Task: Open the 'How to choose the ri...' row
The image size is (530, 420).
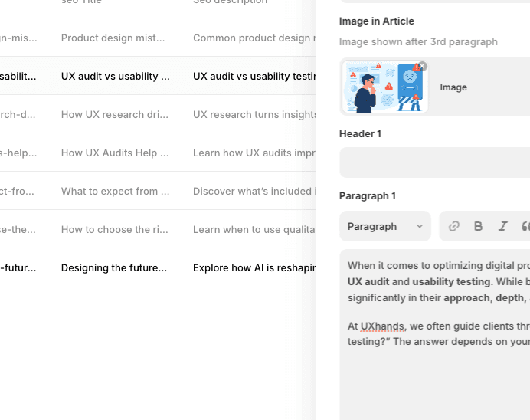Action: click(115, 230)
